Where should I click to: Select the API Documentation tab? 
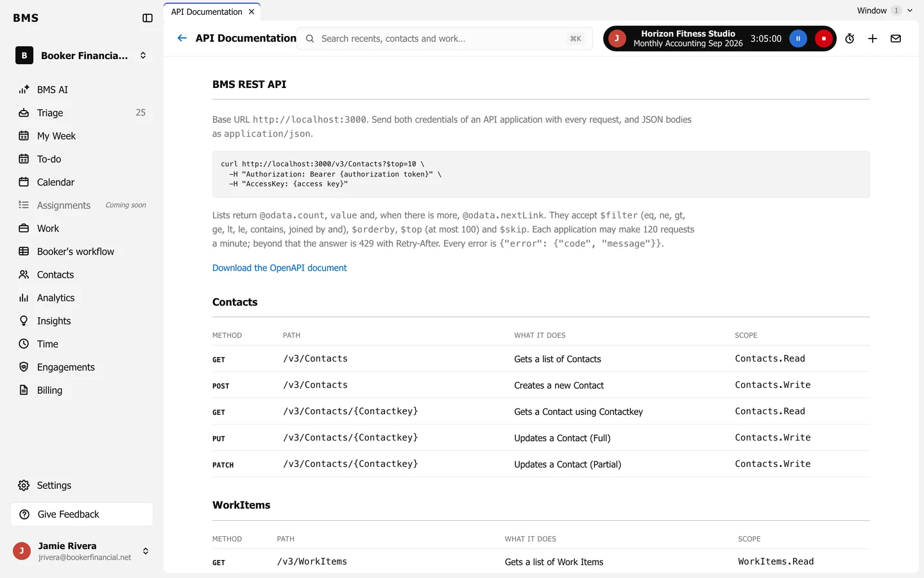tap(207, 12)
